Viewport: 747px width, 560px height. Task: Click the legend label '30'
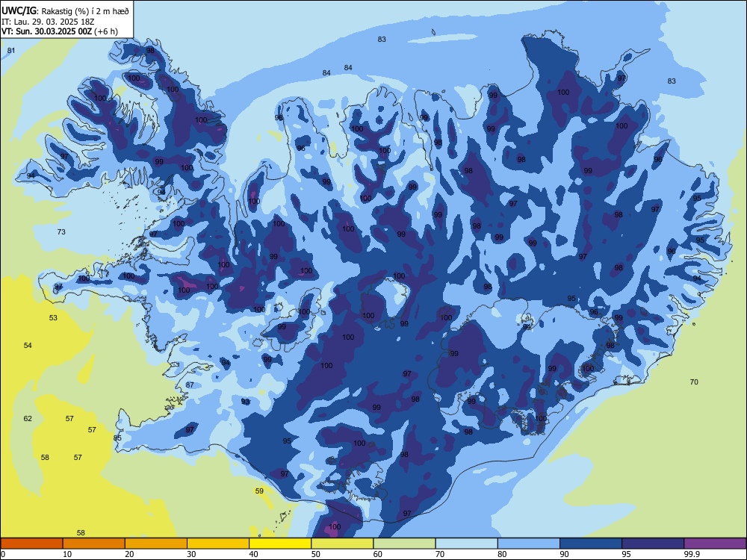click(x=191, y=554)
